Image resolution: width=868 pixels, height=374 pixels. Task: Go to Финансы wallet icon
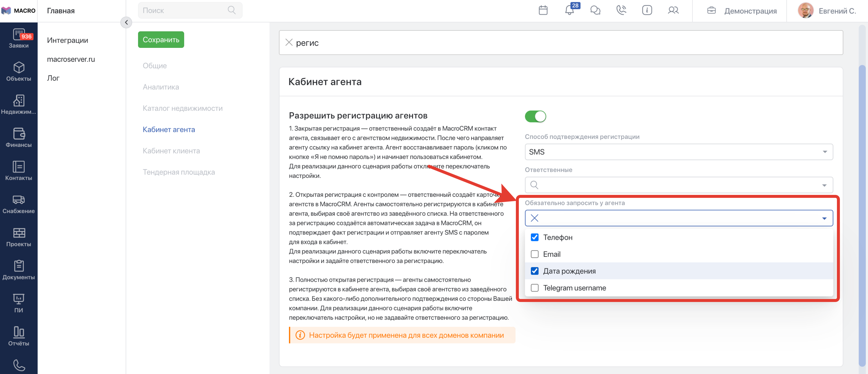[18, 138]
